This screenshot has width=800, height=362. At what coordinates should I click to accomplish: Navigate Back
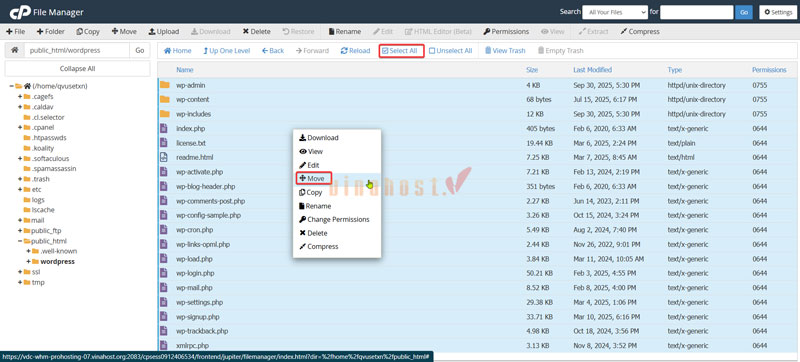pos(273,51)
